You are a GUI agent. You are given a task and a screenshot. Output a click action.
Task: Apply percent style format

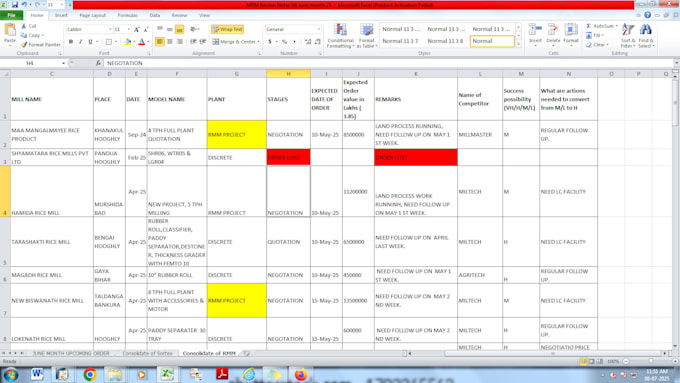(x=284, y=42)
